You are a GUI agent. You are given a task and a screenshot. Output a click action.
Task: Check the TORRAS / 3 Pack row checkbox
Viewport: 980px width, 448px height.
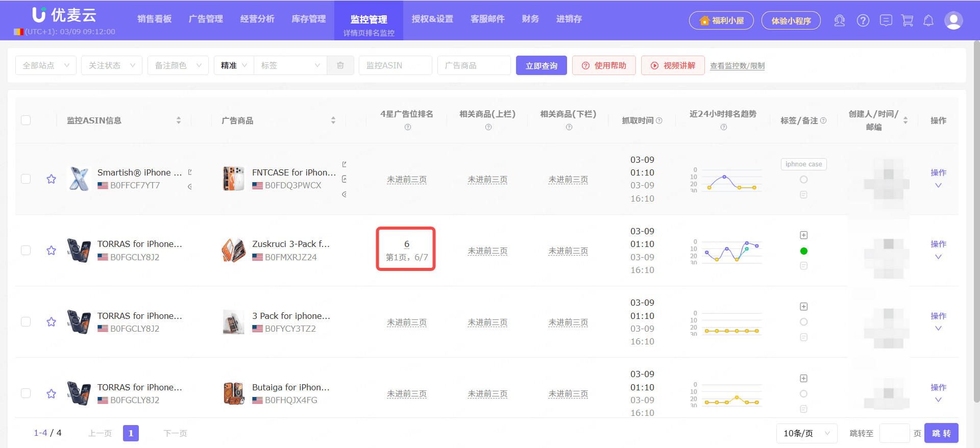pos(26,322)
